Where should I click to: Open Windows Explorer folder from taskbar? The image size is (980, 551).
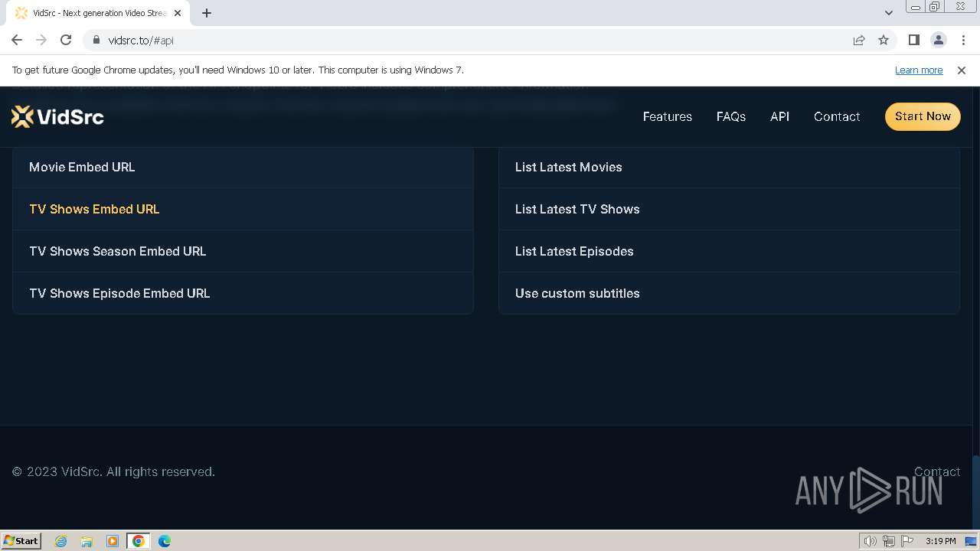(87, 541)
